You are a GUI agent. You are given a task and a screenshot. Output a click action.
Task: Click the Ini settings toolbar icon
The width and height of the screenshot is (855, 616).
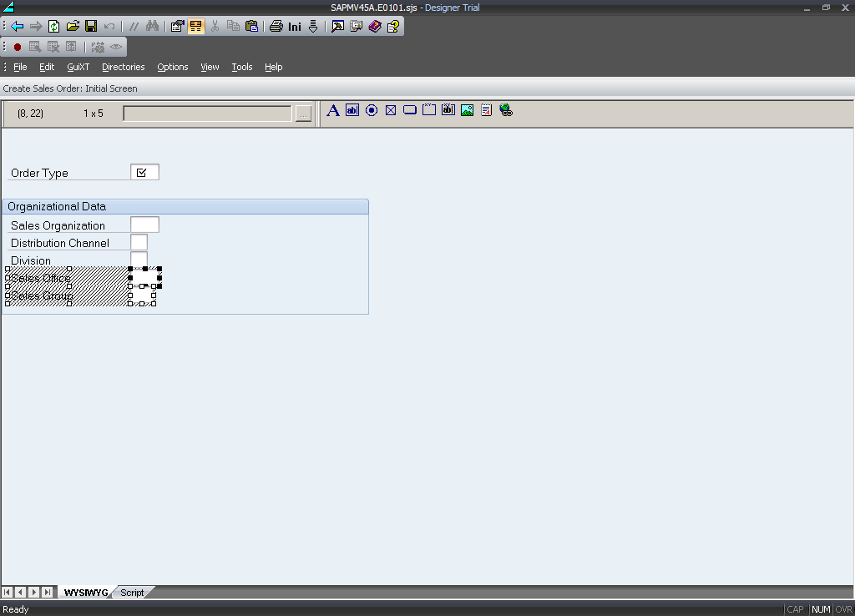(x=295, y=27)
